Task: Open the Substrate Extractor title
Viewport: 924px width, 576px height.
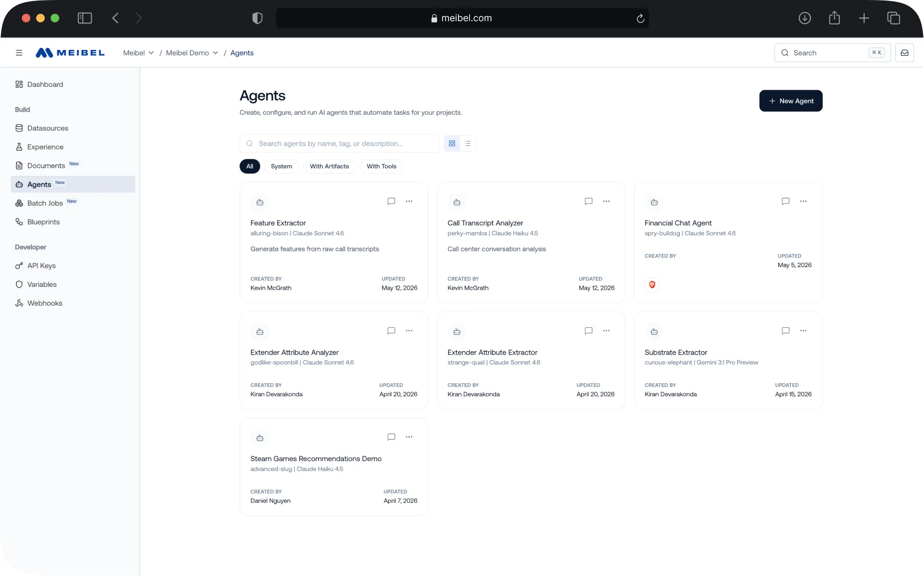Action: (676, 353)
